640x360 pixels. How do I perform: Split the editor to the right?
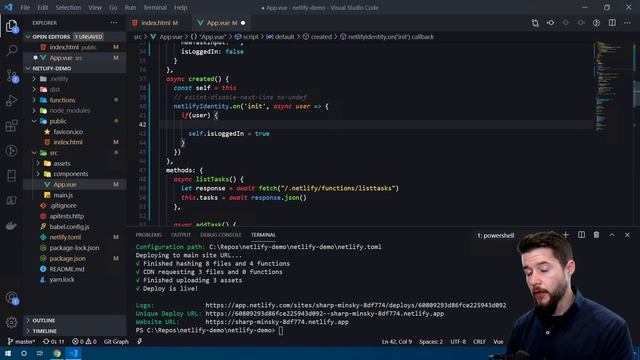tap(612, 23)
